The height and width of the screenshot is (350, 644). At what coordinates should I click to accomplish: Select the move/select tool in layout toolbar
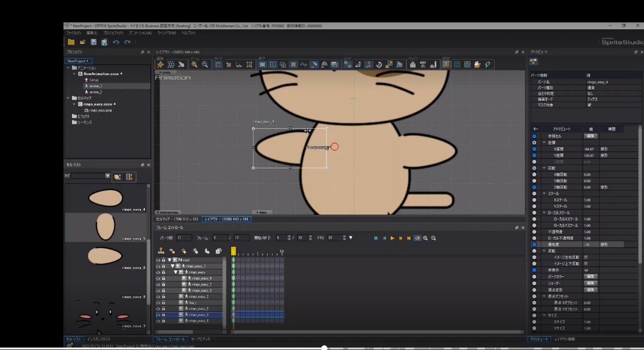click(160, 64)
